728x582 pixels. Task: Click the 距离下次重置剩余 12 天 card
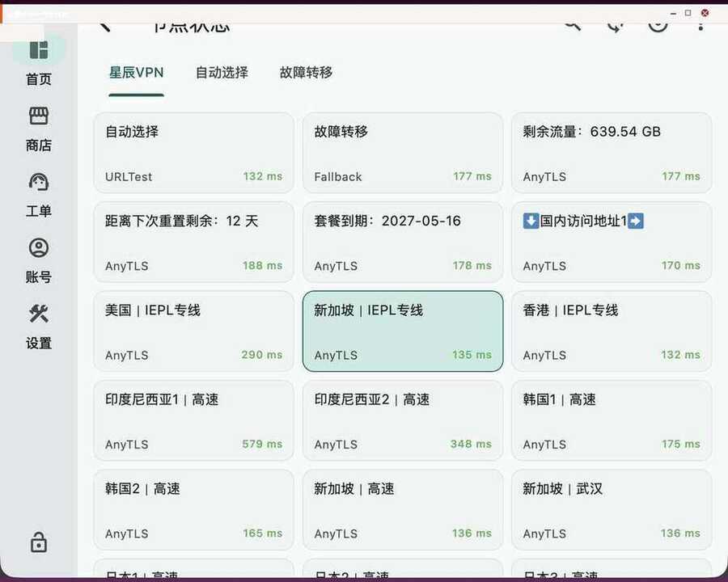tap(193, 242)
